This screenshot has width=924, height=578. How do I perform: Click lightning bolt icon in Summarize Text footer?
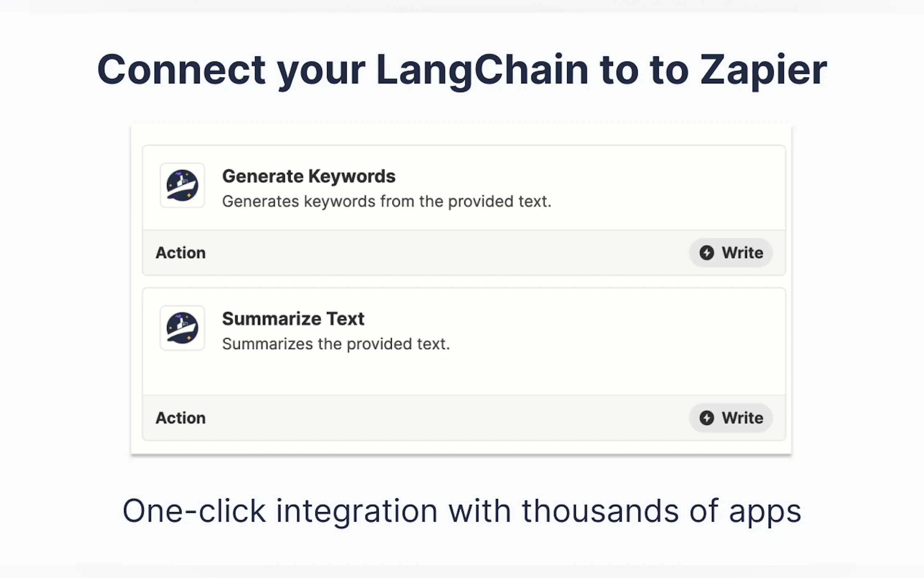706,418
